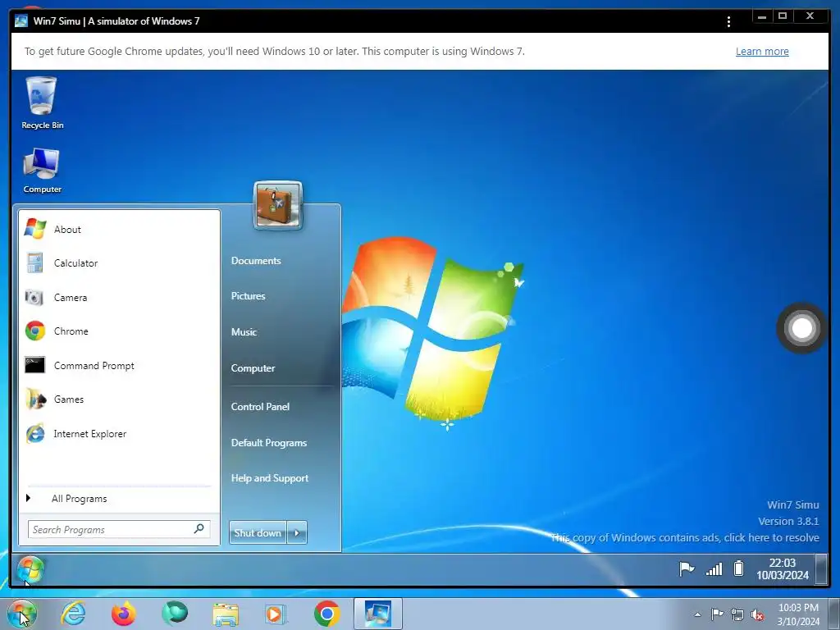Click the Camera icon in start menu
Screen dimensions: 840x630
(x=34, y=297)
